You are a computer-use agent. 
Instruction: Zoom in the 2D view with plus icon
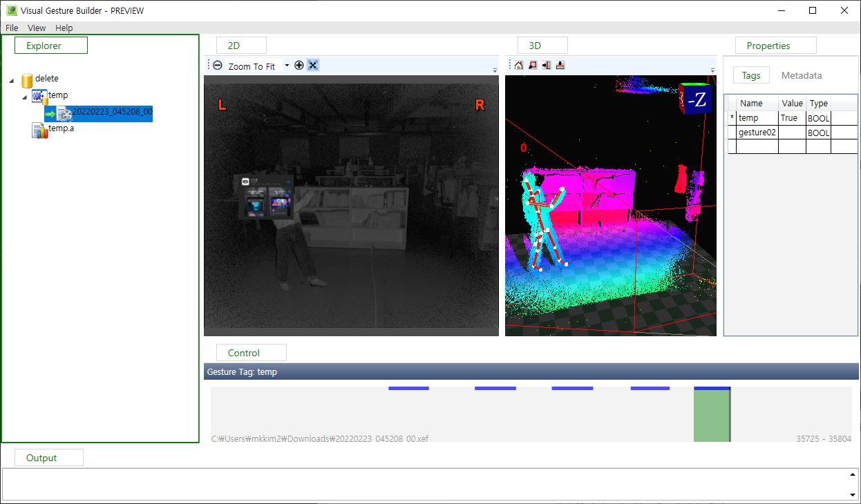(x=299, y=66)
